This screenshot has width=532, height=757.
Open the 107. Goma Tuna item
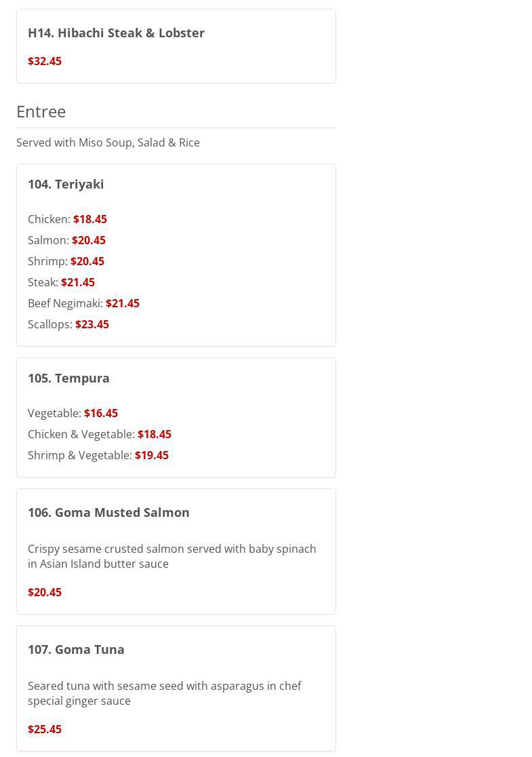pos(76,649)
